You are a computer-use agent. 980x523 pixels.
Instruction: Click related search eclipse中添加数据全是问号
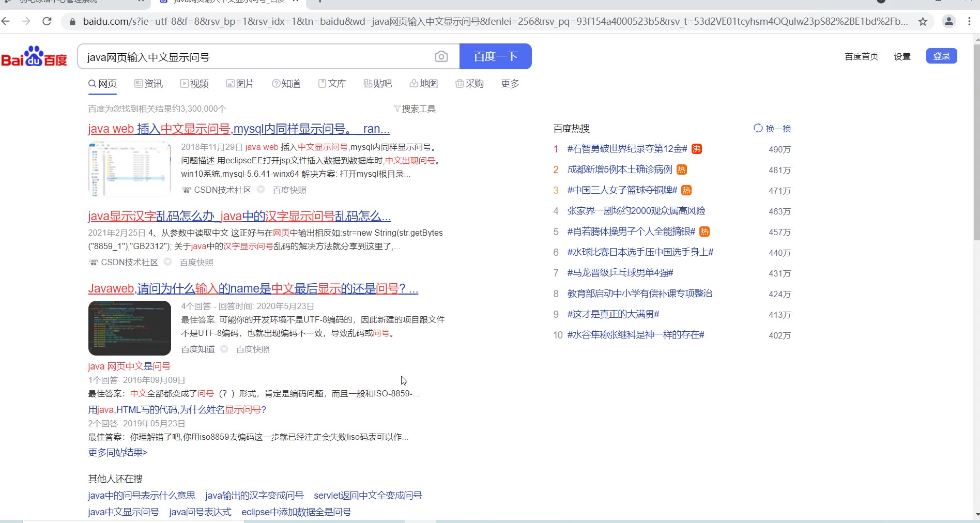point(296,512)
